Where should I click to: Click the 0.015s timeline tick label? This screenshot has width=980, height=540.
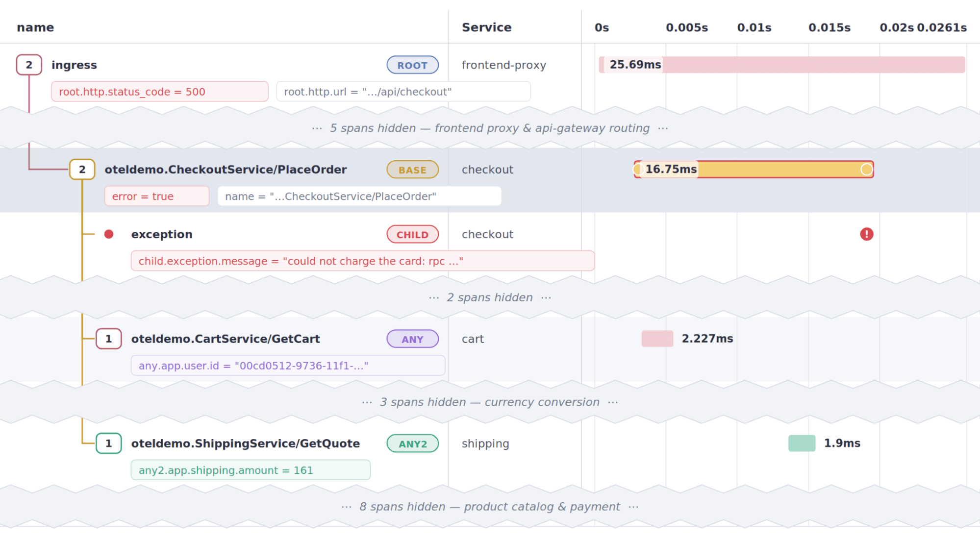829,27
